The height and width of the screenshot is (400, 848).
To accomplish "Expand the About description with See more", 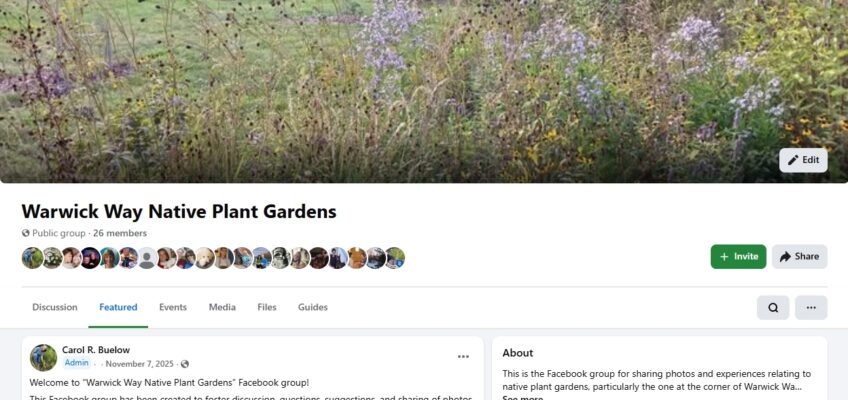I will tap(522, 398).
